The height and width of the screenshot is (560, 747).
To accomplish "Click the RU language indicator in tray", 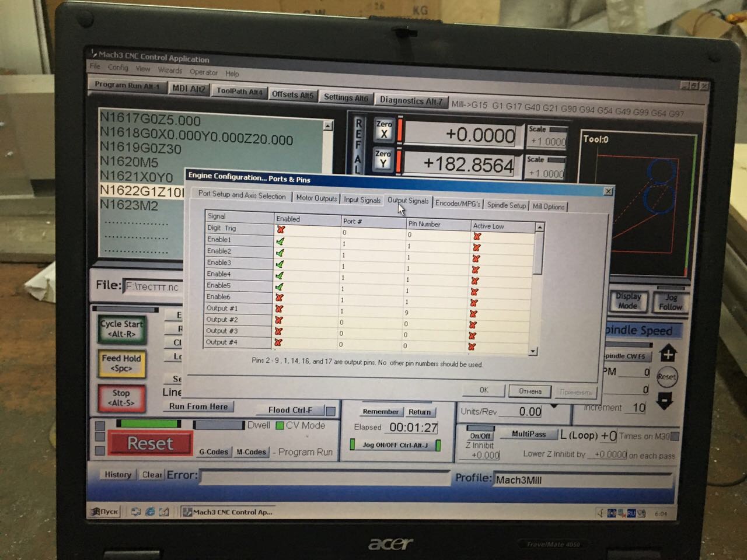I will pyautogui.click(x=630, y=513).
